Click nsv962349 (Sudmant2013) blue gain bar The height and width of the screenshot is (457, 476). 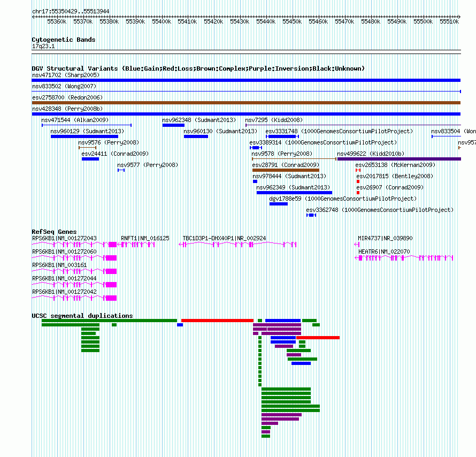tap(294, 193)
